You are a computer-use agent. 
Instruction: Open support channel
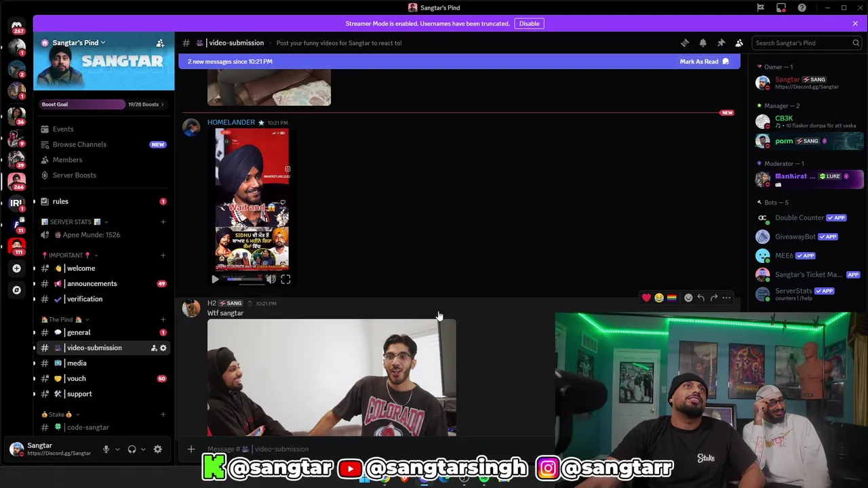click(103, 394)
